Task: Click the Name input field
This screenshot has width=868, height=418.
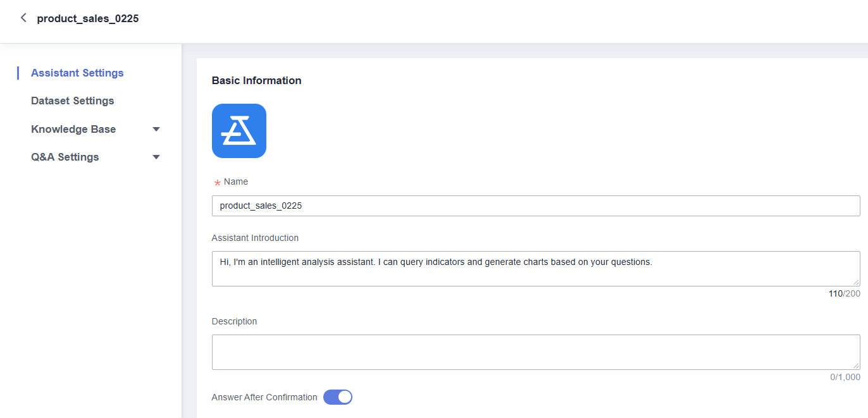Action: (x=536, y=206)
